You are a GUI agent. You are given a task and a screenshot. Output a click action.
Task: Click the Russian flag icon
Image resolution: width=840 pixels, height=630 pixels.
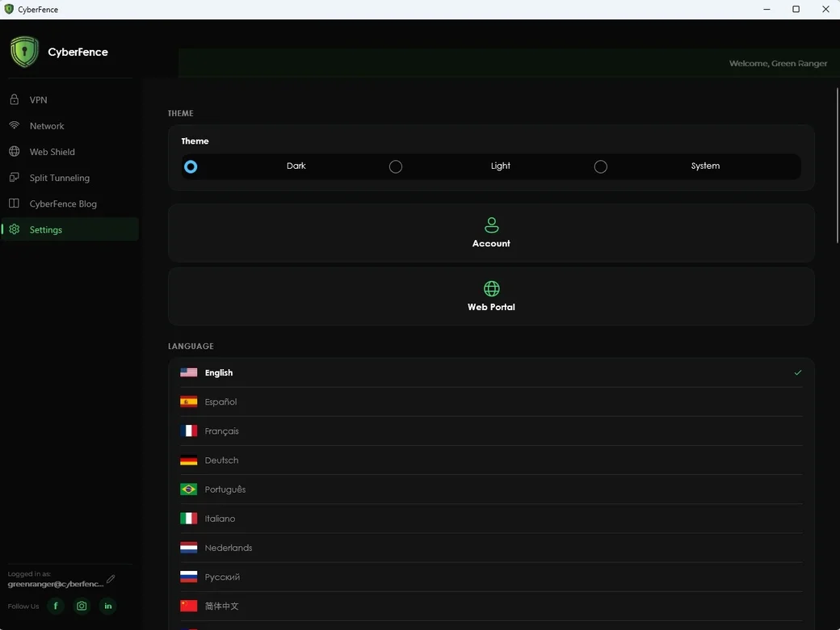coord(188,577)
